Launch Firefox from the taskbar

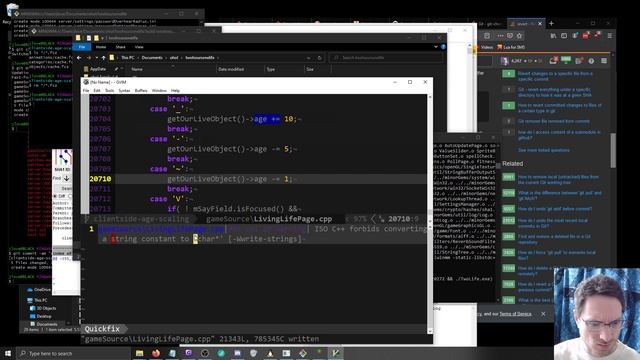156,353
